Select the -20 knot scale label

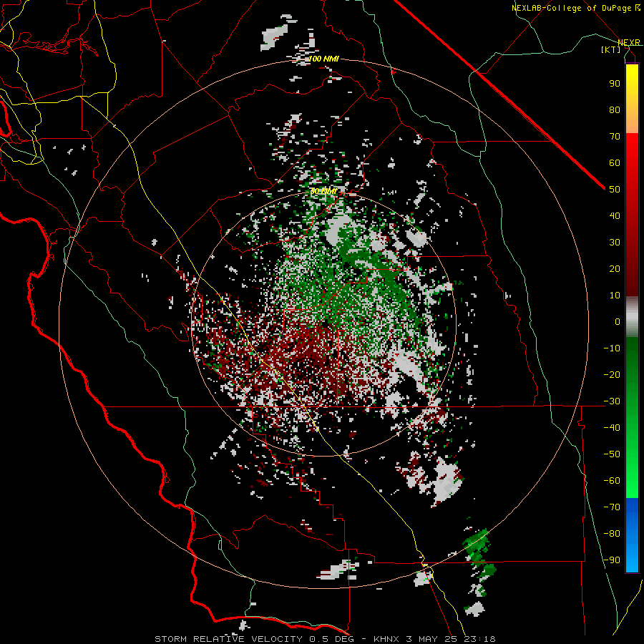(612, 374)
